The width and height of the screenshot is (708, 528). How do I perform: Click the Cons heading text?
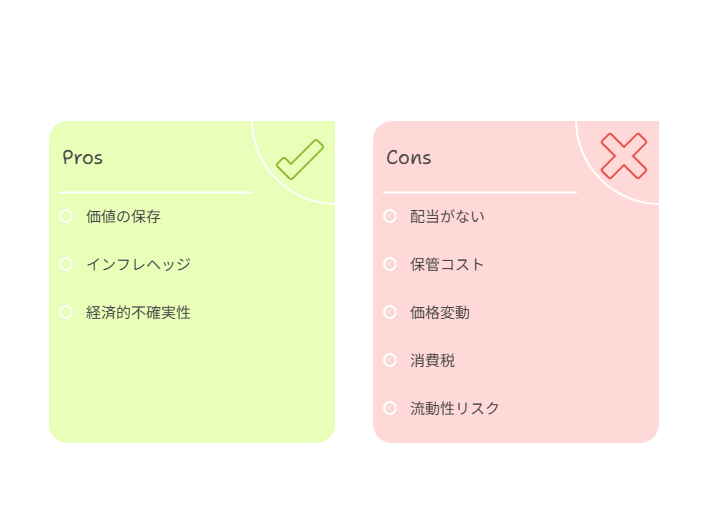click(x=409, y=158)
